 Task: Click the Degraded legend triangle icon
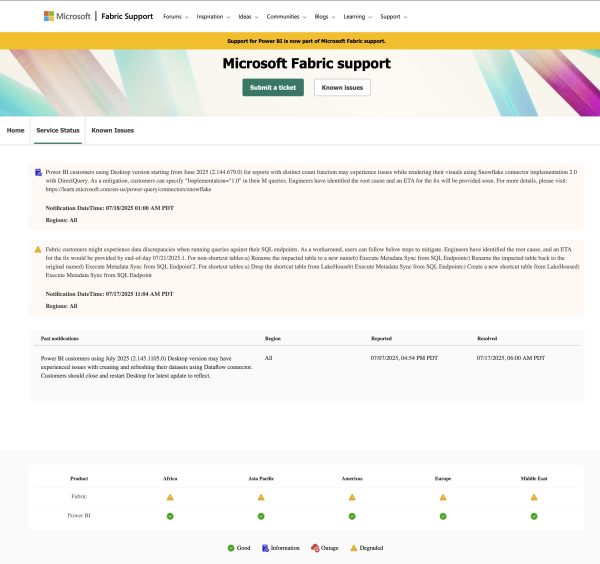pyautogui.click(x=354, y=548)
